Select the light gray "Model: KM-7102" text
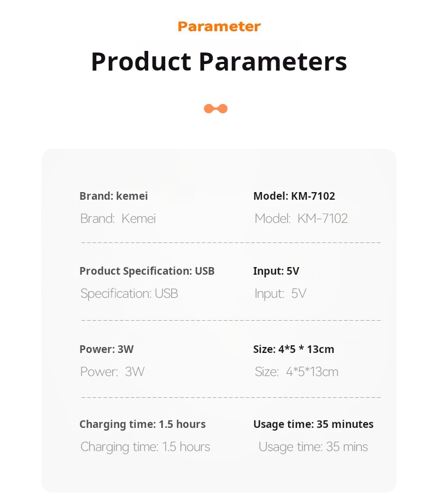The height and width of the screenshot is (504, 432). (301, 219)
